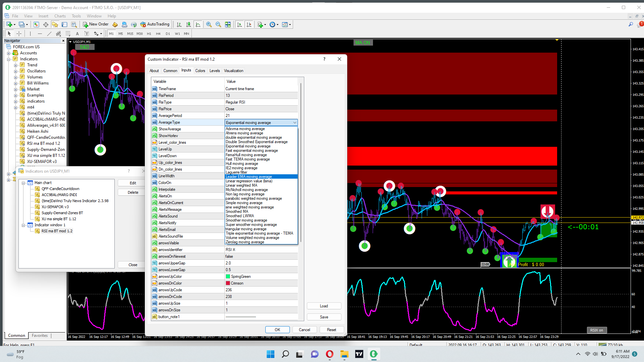Toggle the RSIX on button
The width and height of the screenshot is (644, 362).
[596, 330]
